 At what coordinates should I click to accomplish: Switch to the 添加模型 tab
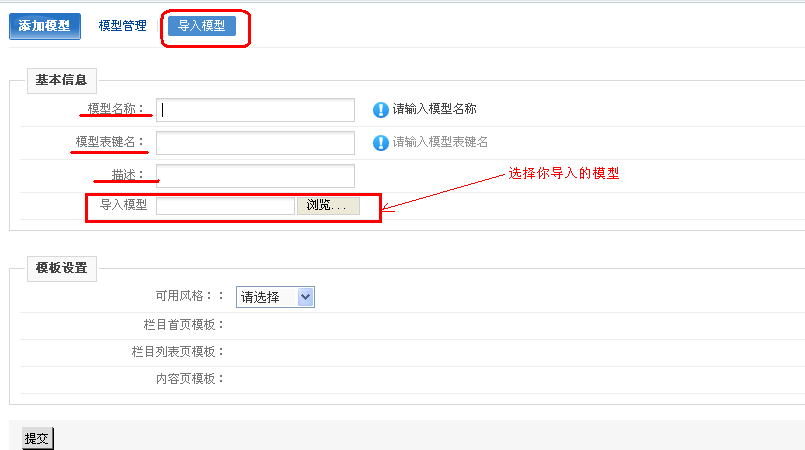pyautogui.click(x=45, y=26)
